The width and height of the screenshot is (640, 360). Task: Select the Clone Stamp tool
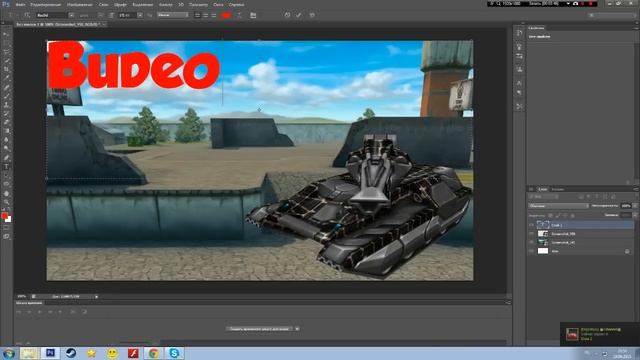click(x=7, y=104)
